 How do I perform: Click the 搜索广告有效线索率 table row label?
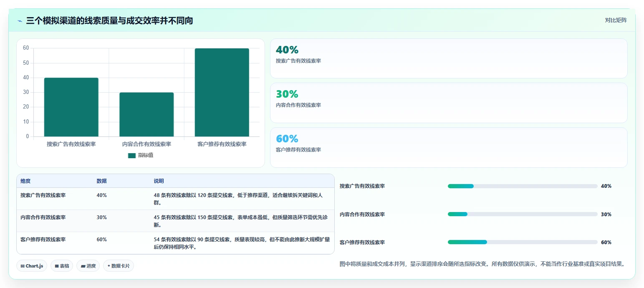pyautogui.click(x=43, y=195)
